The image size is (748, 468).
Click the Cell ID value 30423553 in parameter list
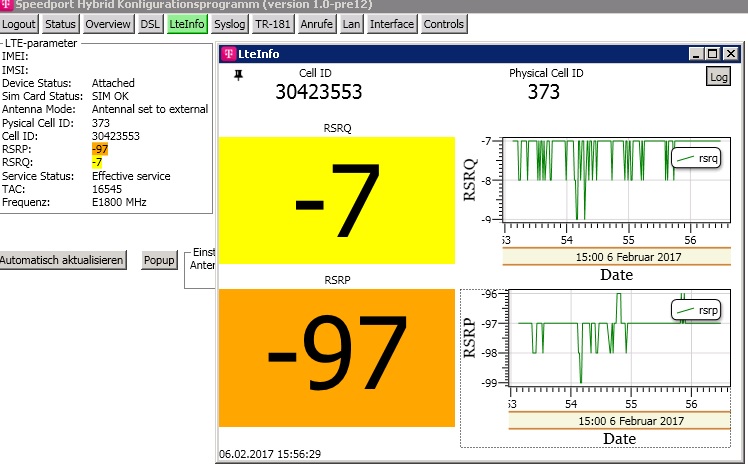[116, 136]
